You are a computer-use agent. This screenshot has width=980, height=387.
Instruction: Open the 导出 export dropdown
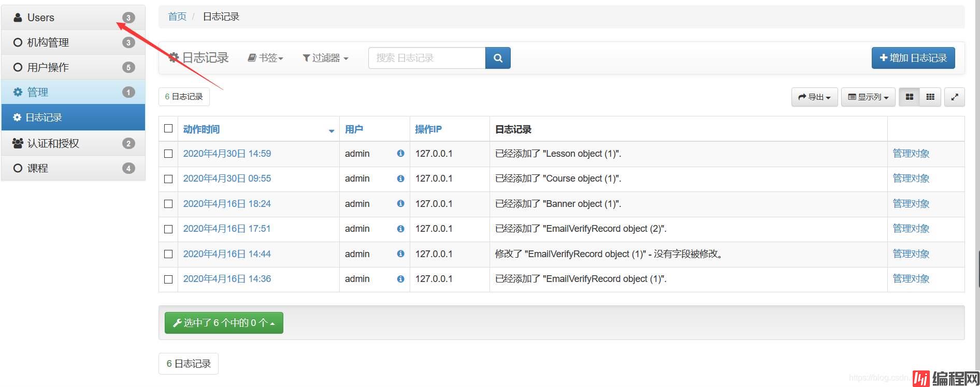[814, 97]
